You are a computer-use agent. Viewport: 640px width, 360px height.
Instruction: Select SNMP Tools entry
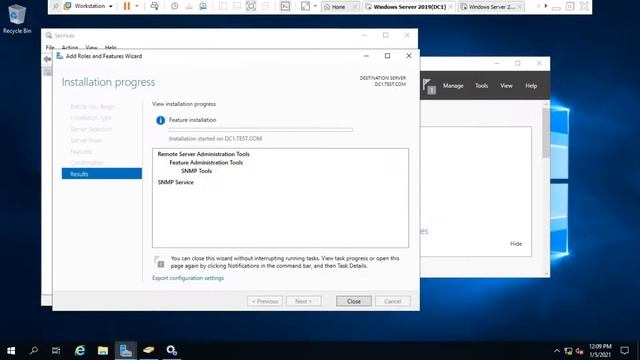tap(196, 171)
